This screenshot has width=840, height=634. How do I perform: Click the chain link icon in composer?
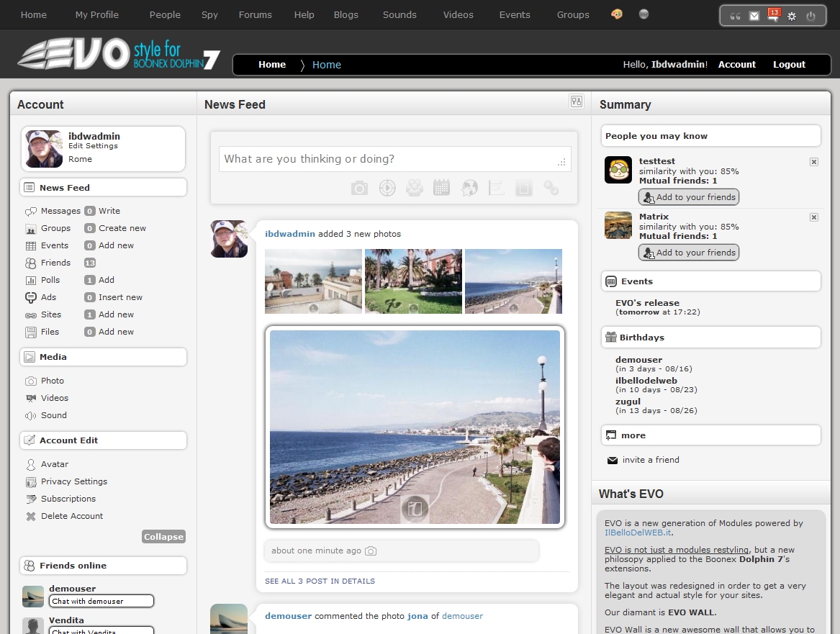point(551,189)
